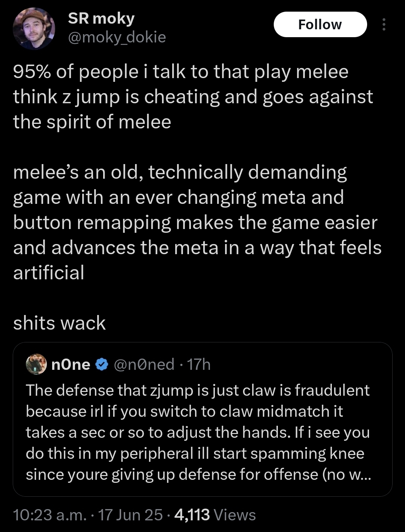Screen dimensions: 405x532
Task: Open the 10:23 a.m. tweet timestamp
Action: pyautogui.click(x=50, y=515)
